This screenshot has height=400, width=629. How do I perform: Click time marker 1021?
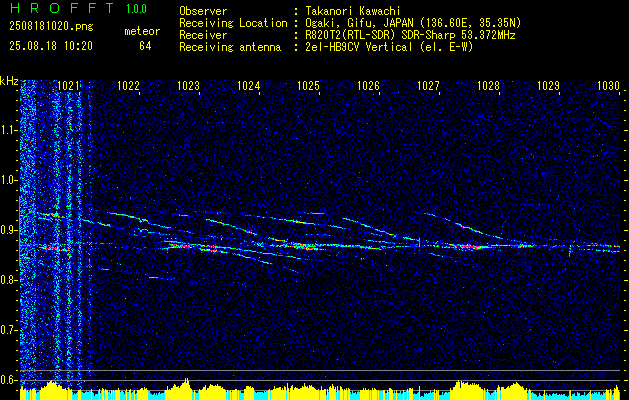(68, 86)
